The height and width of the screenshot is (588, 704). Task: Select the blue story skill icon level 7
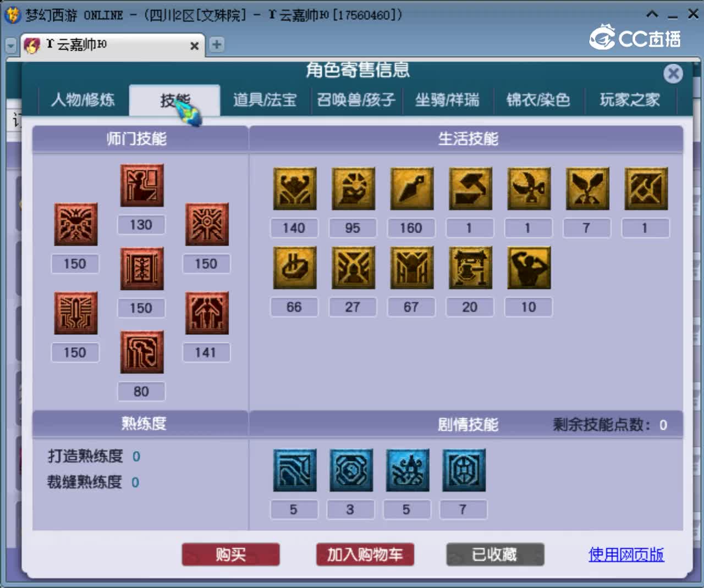tap(464, 470)
